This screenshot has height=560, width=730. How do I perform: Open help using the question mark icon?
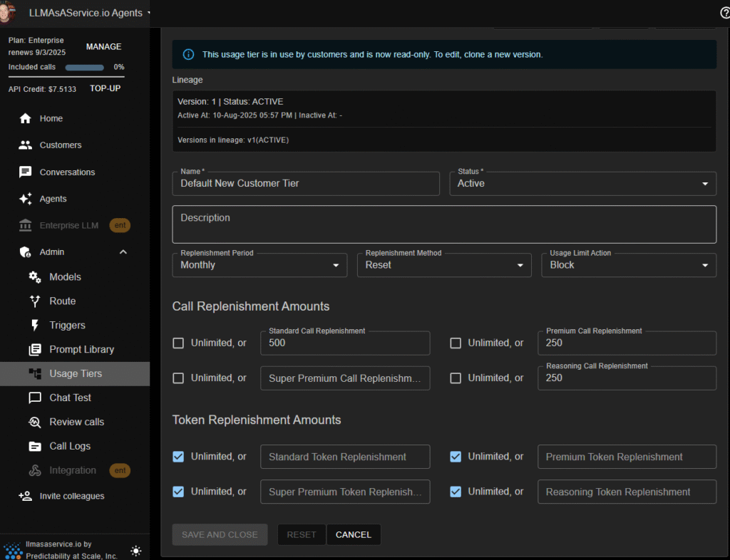(x=725, y=13)
